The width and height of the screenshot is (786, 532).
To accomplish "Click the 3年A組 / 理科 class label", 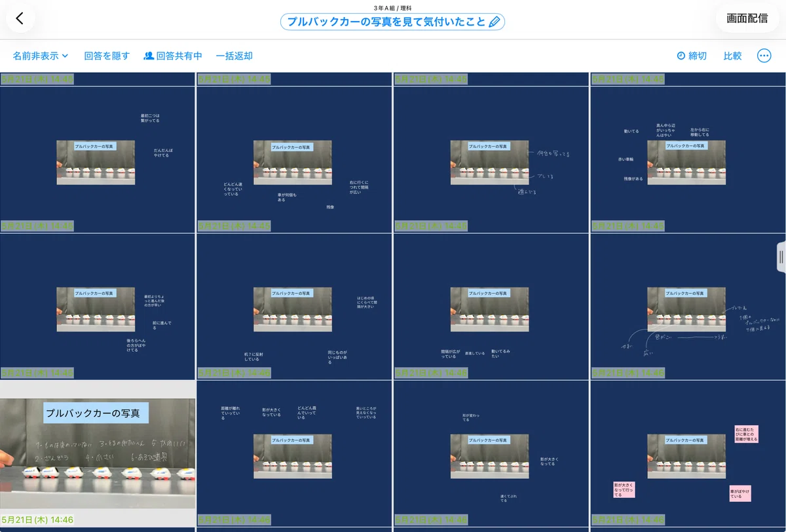I will click(x=392, y=8).
